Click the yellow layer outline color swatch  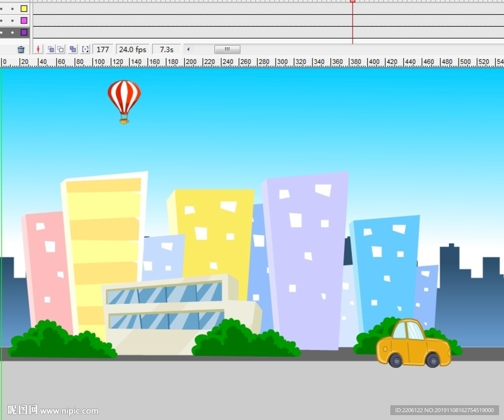point(24,9)
